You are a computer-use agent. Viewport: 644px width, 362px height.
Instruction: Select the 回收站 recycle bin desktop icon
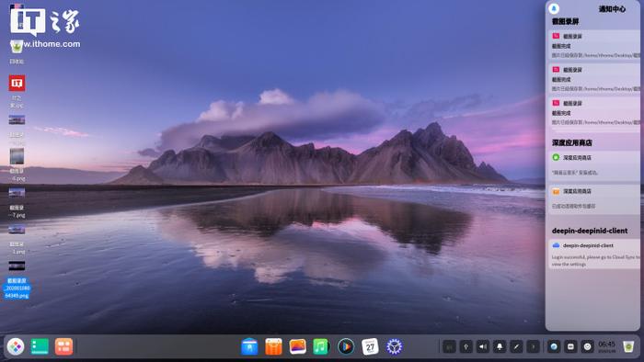click(17, 51)
